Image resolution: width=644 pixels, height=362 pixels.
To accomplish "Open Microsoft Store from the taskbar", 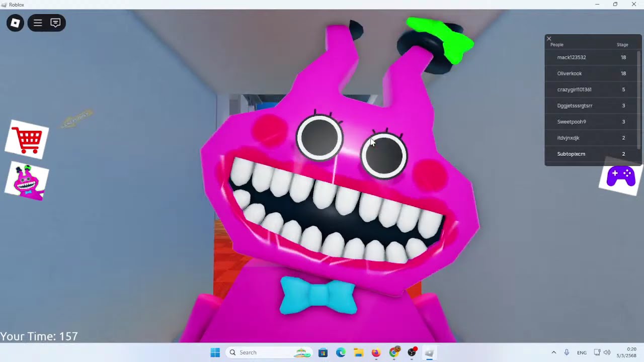I will pos(323,352).
